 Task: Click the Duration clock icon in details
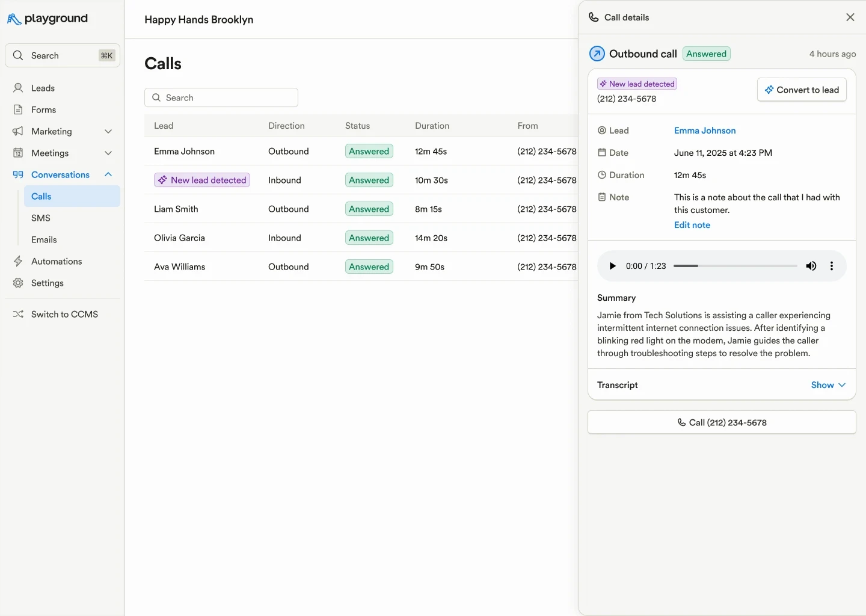[x=602, y=175]
